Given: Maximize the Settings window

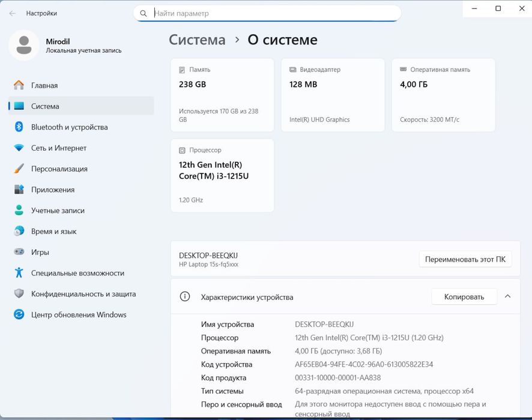Looking at the screenshot, I should pos(498,8).
